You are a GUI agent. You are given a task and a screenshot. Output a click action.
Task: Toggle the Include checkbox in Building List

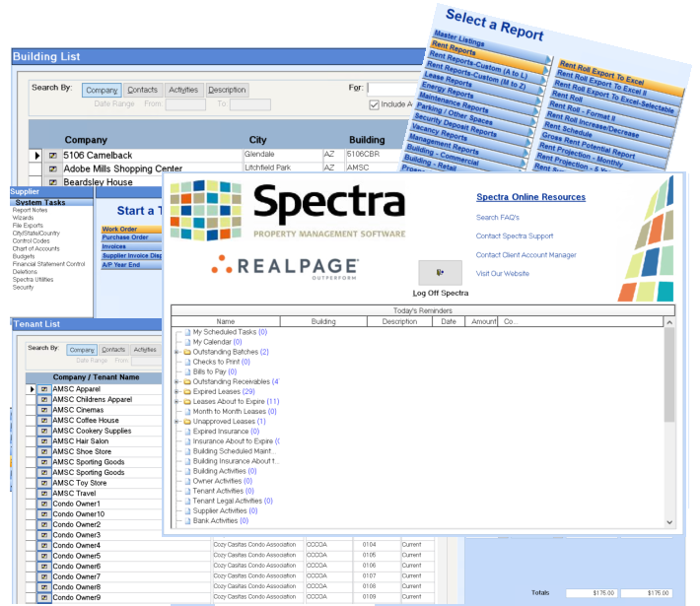click(374, 104)
